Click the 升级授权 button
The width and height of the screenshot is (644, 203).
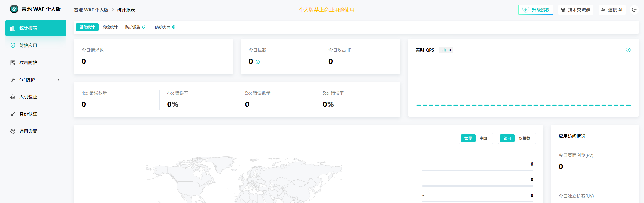click(536, 10)
